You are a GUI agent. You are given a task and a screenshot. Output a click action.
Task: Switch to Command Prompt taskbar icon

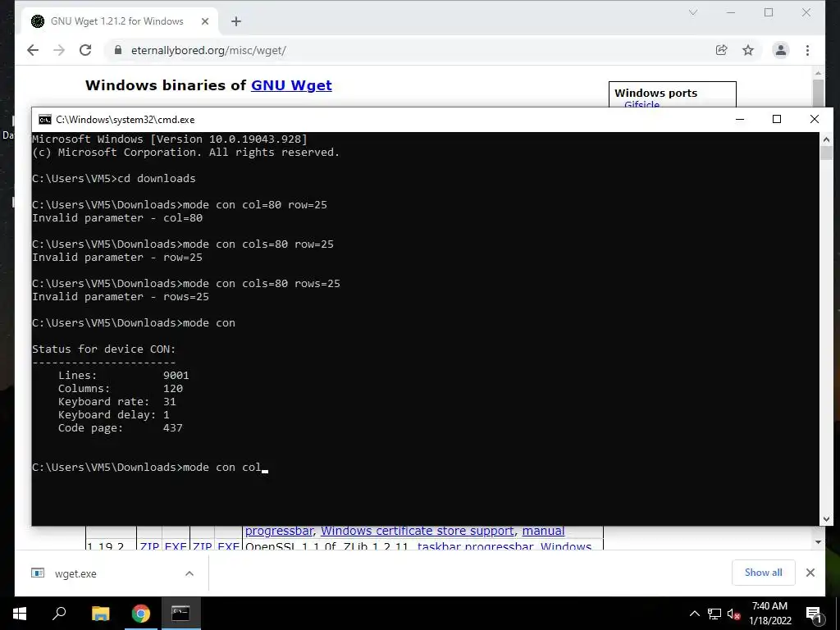click(180, 614)
